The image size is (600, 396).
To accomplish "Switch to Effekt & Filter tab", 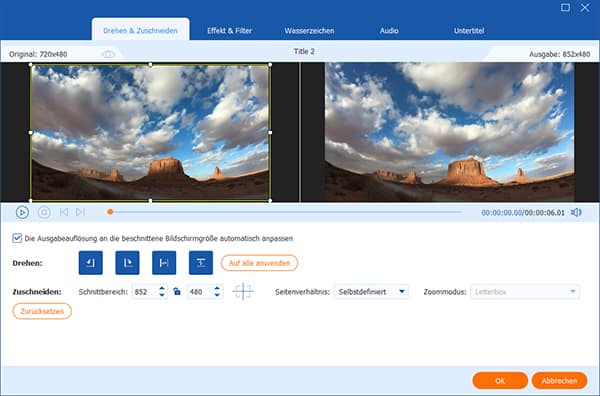I will (230, 31).
